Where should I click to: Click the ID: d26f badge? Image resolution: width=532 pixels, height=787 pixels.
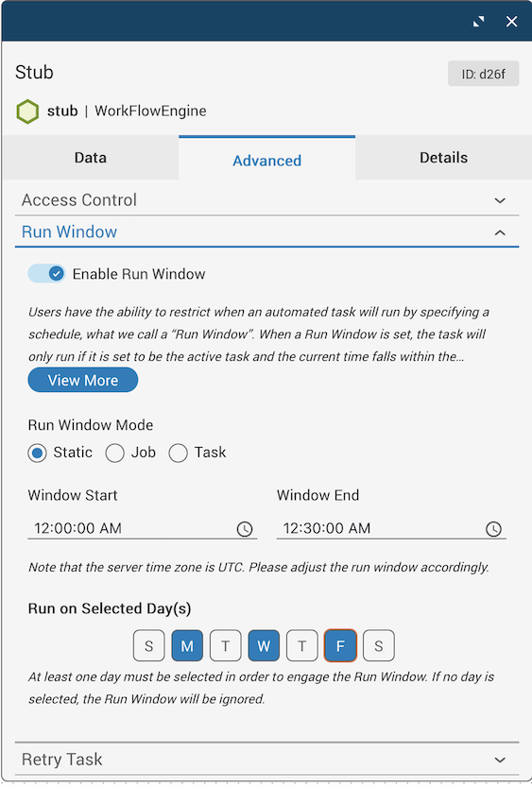[483, 75]
